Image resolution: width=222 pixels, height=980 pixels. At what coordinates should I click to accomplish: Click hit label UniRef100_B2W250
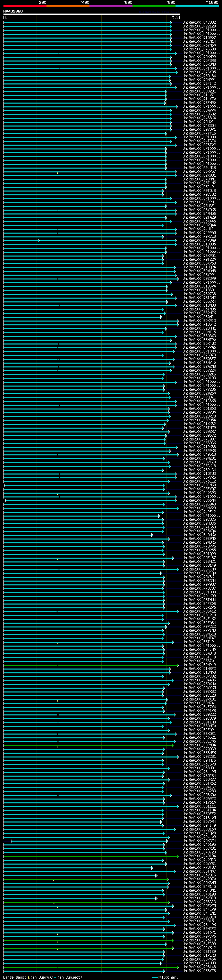click(x=199, y=394)
